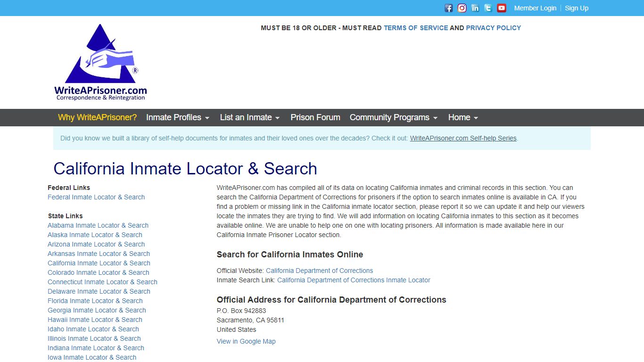Viewport: 644px width, 362px height.
Task: Select Why WriteAPrisoner? menu item
Action: [97, 117]
